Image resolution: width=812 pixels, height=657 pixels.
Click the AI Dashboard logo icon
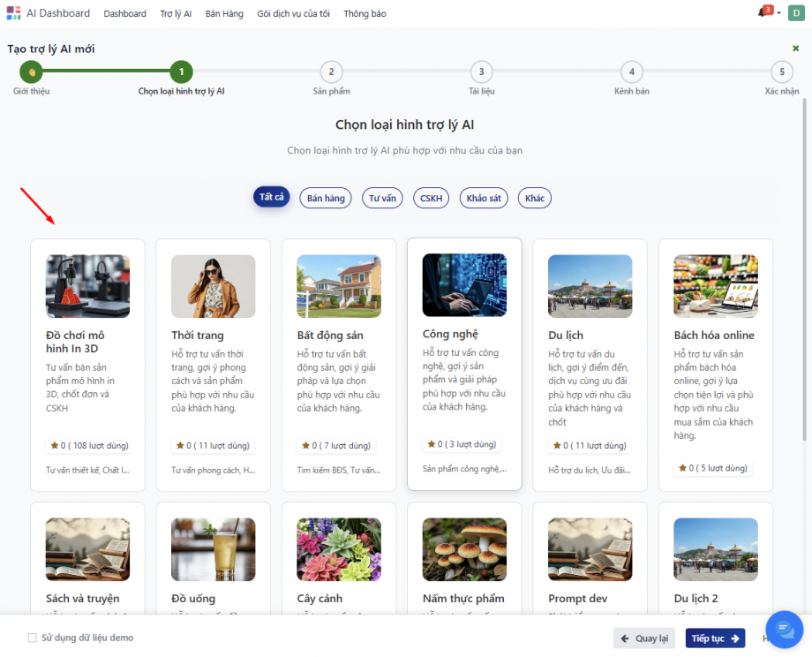(13, 13)
